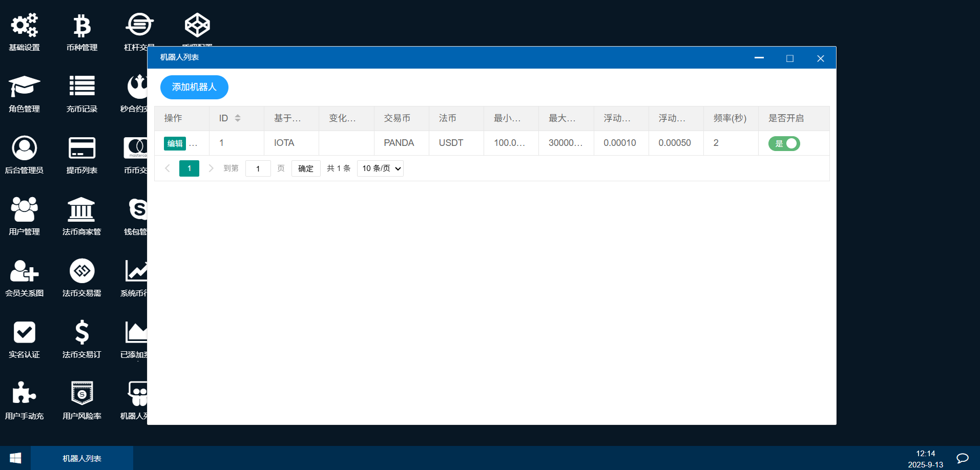Click the page number input field
Viewport: 980px width, 470px height.
[258, 168]
